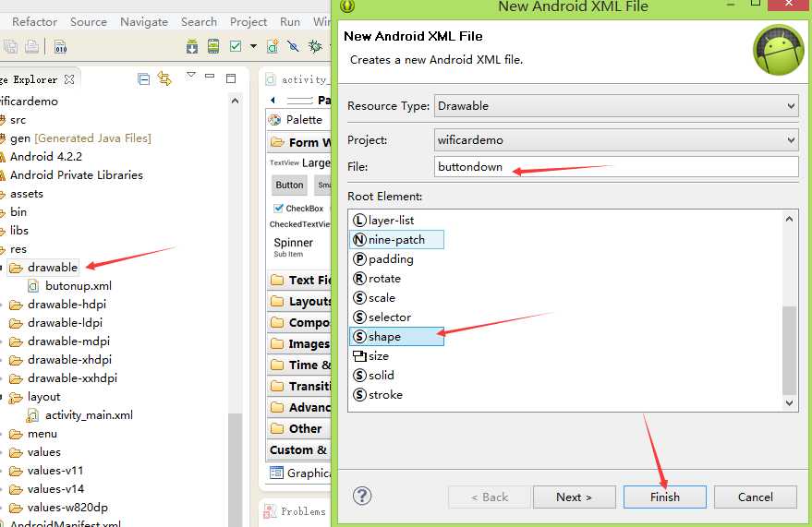Expand the Composite palette category
Image resolution: width=812 pixels, height=527 pixels.
coord(300,323)
